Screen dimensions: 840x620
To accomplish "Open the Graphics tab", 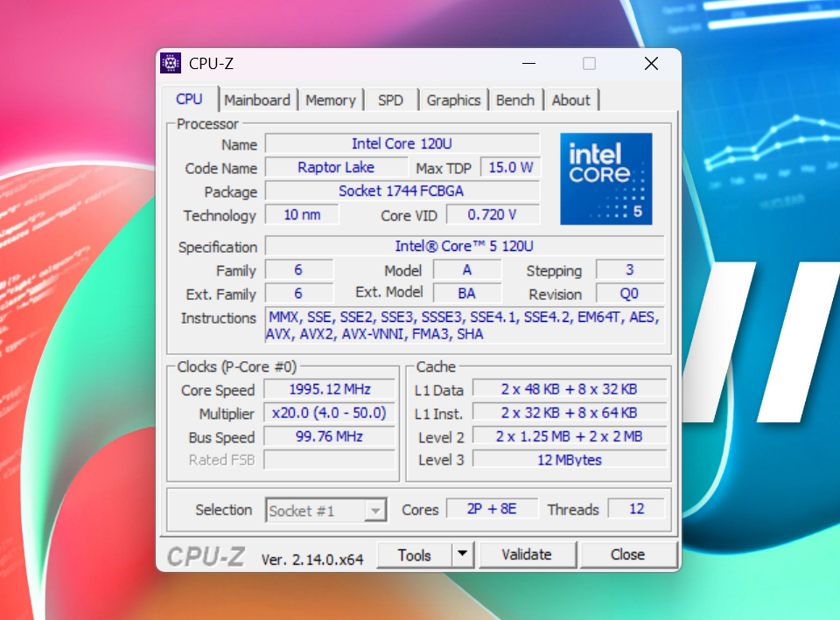I will click(x=453, y=100).
